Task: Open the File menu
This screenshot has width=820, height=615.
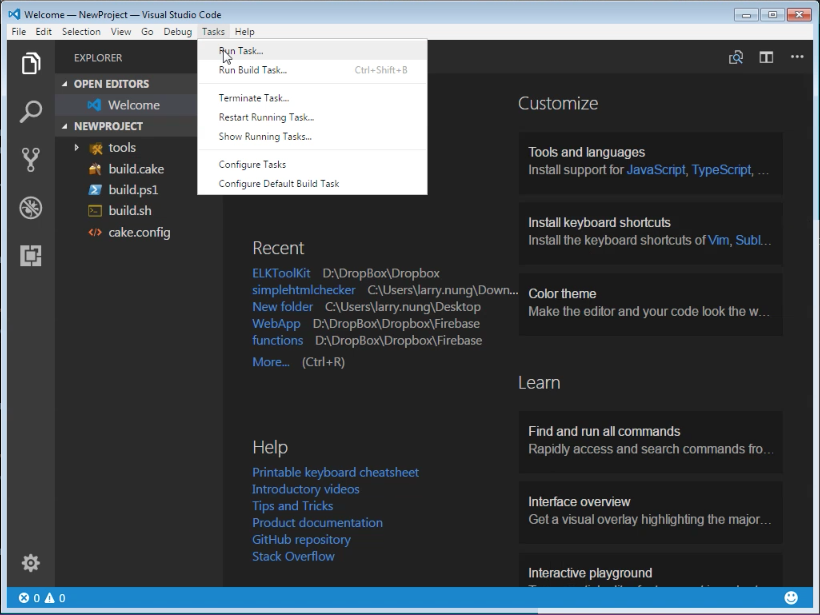Action: 18,32
